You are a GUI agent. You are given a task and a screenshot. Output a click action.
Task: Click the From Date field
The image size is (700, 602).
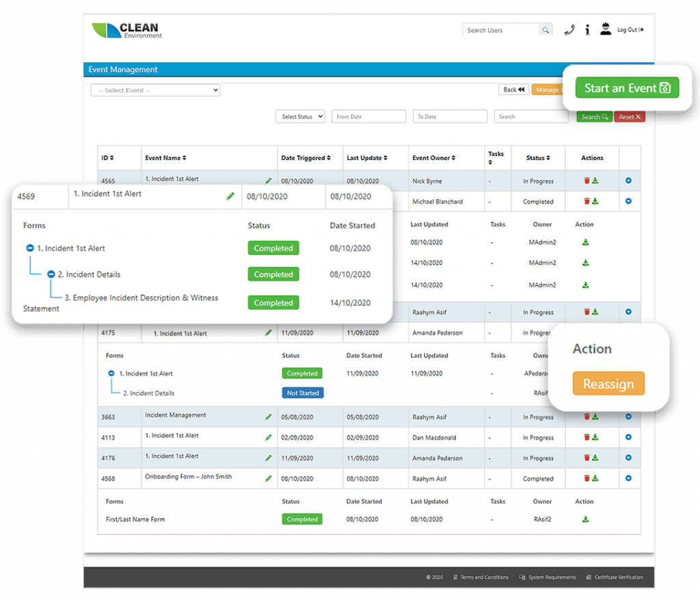pos(368,116)
